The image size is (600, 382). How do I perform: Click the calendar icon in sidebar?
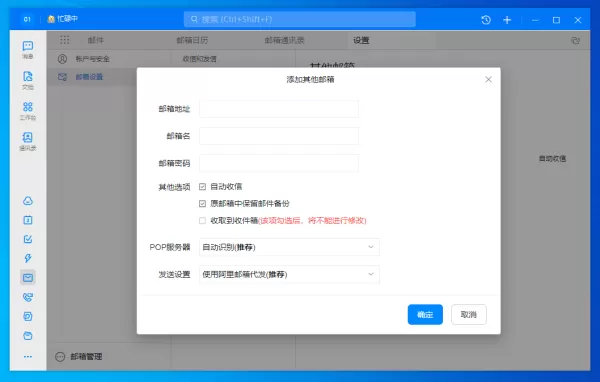28,220
